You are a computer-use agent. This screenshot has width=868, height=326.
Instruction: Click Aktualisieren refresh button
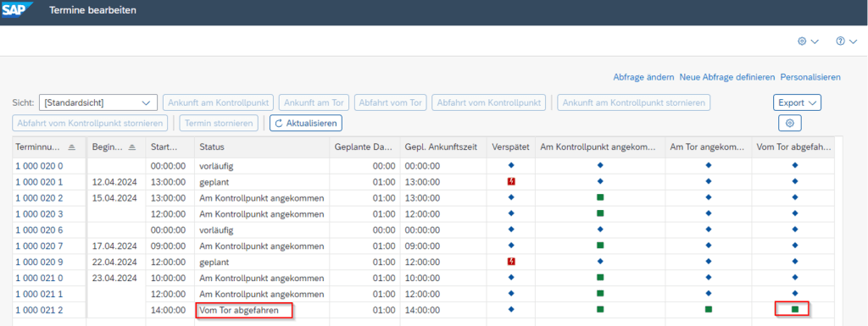pyautogui.click(x=305, y=124)
